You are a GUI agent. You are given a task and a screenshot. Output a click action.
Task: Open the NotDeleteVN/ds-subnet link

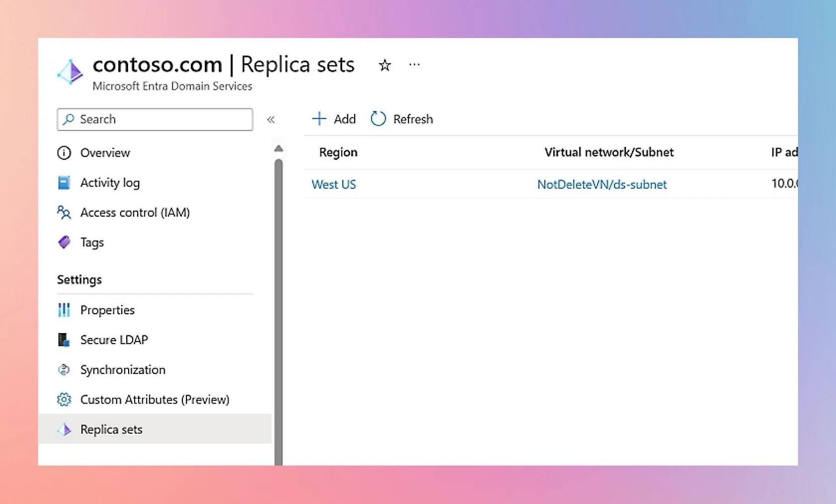pos(601,184)
